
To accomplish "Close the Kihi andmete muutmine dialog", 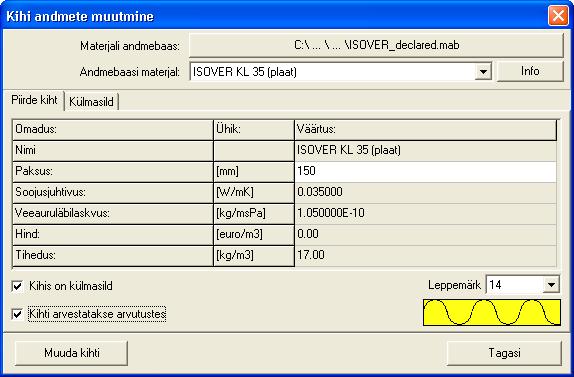I will (x=558, y=16).
